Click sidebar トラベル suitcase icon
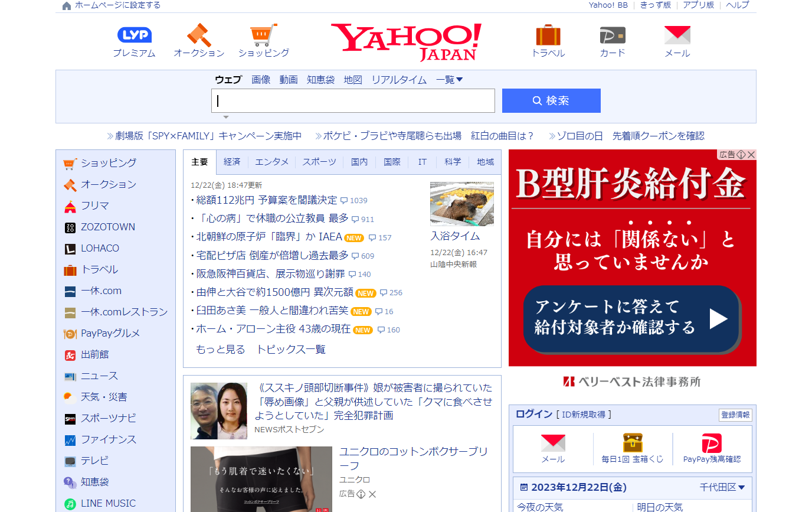The width and height of the screenshot is (812, 512). click(70, 270)
